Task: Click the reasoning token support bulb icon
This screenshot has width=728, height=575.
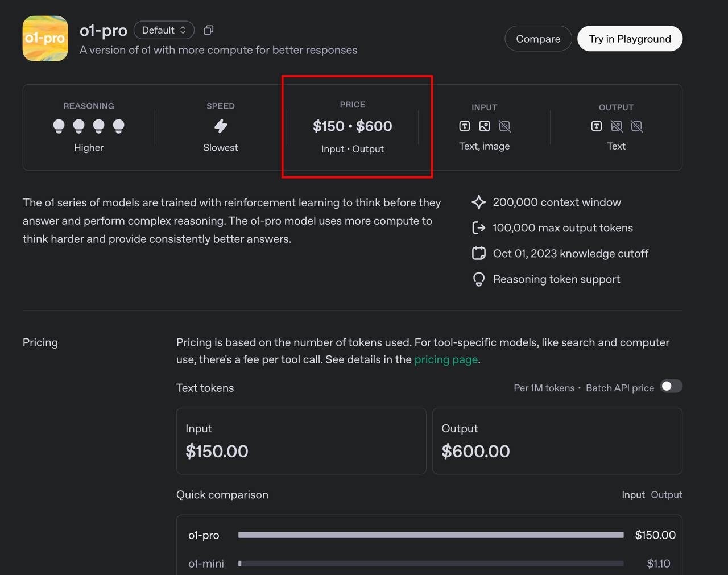Action: (479, 279)
